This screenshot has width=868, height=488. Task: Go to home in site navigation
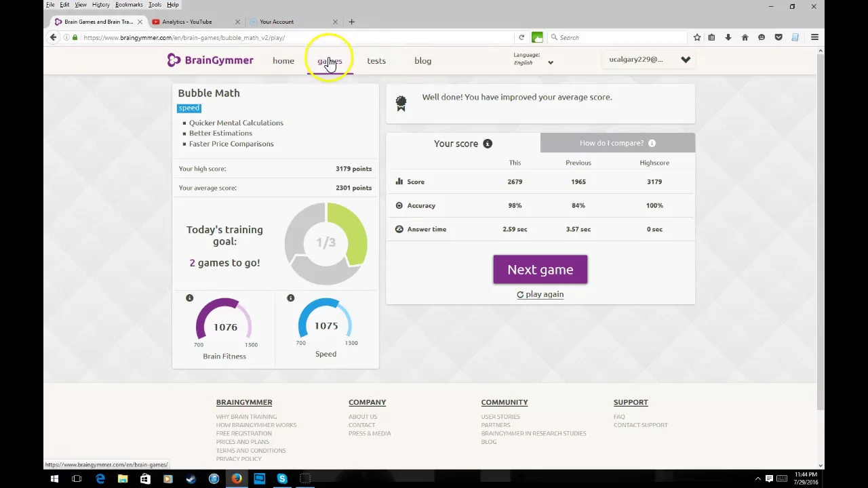coord(283,60)
